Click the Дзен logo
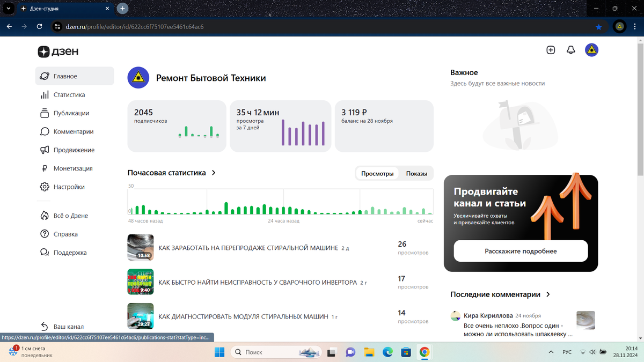644x362 pixels. [x=58, y=51]
